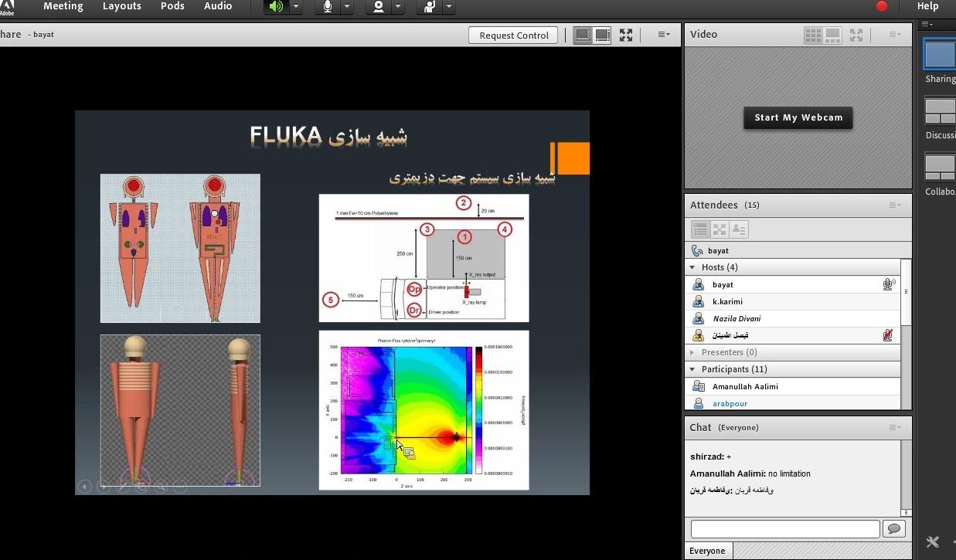Open the attendee status dropdown arrow

coord(449,7)
